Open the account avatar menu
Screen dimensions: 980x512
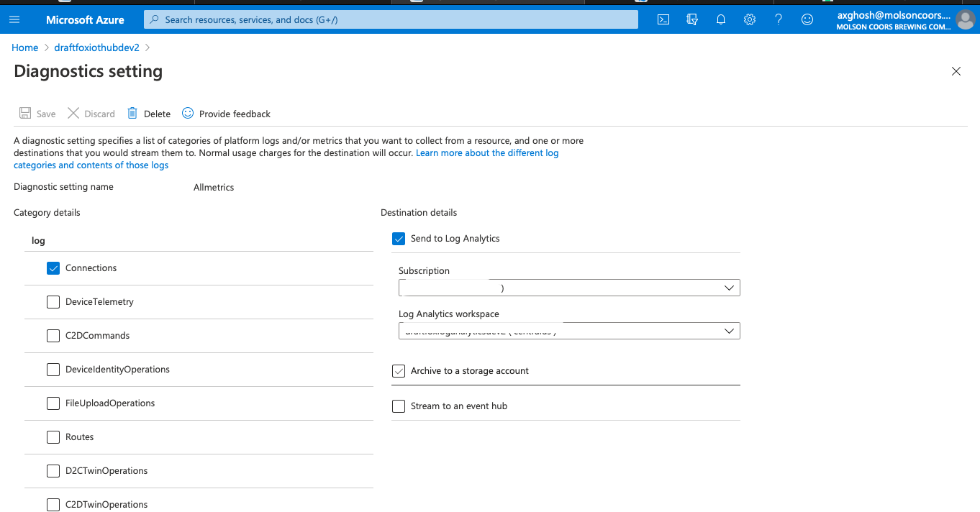pyautogui.click(x=965, y=20)
